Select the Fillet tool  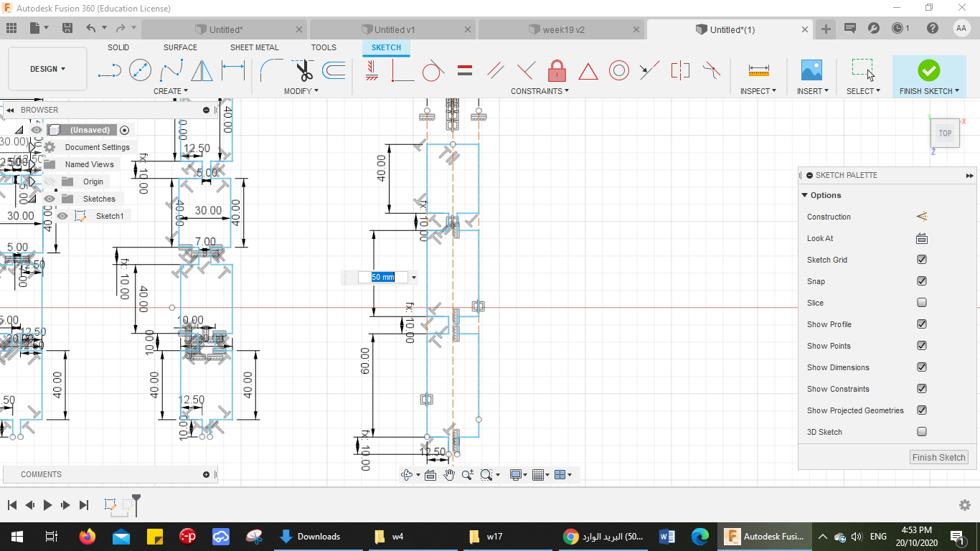coord(270,70)
